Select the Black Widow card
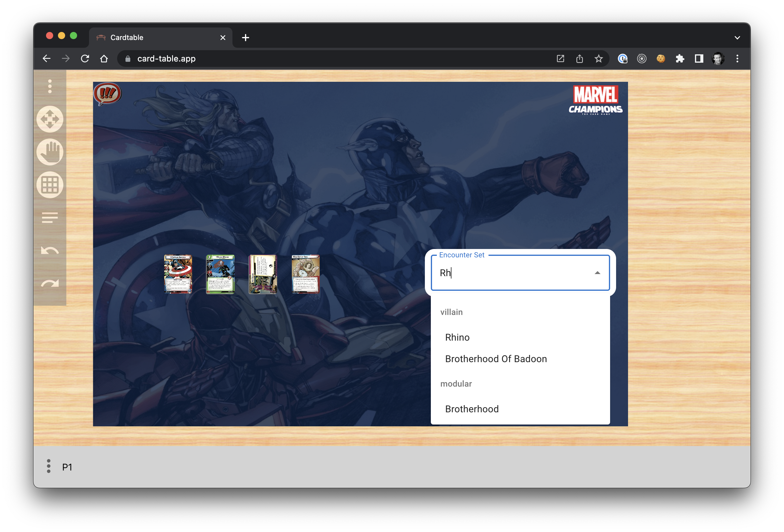This screenshot has width=784, height=532. 220,274
